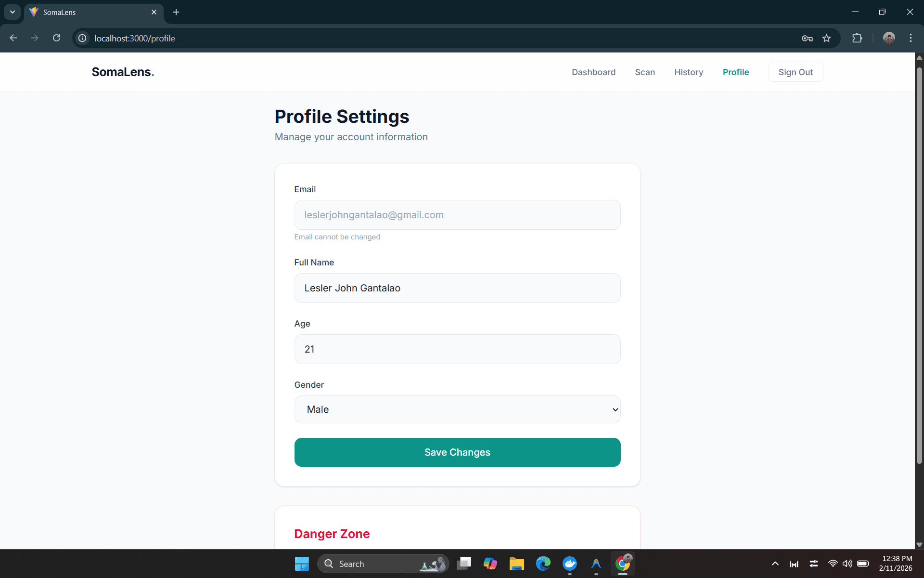The width and height of the screenshot is (924, 578).
Task: Click the page vertical scrollbar thumb
Action: pos(919,265)
